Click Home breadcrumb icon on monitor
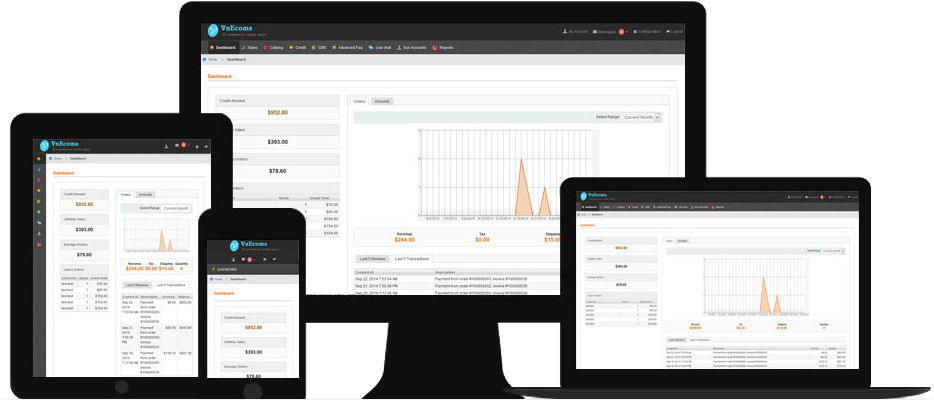 (x=205, y=60)
